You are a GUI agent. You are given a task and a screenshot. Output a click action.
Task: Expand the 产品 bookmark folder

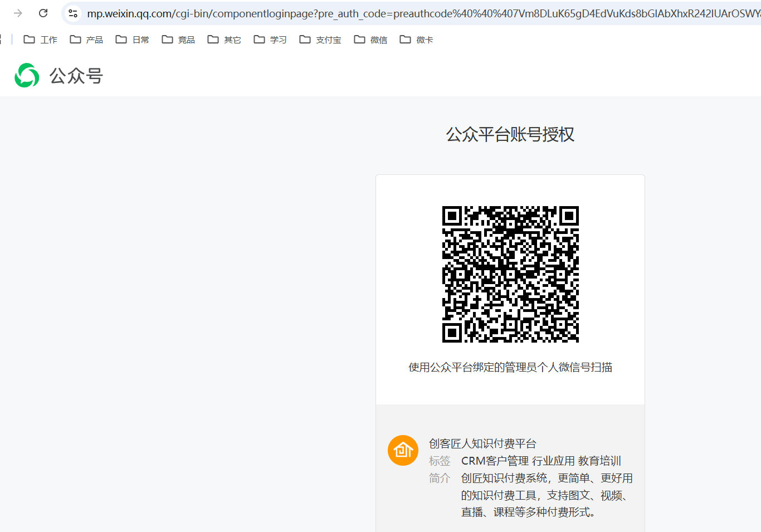coord(86,40)
